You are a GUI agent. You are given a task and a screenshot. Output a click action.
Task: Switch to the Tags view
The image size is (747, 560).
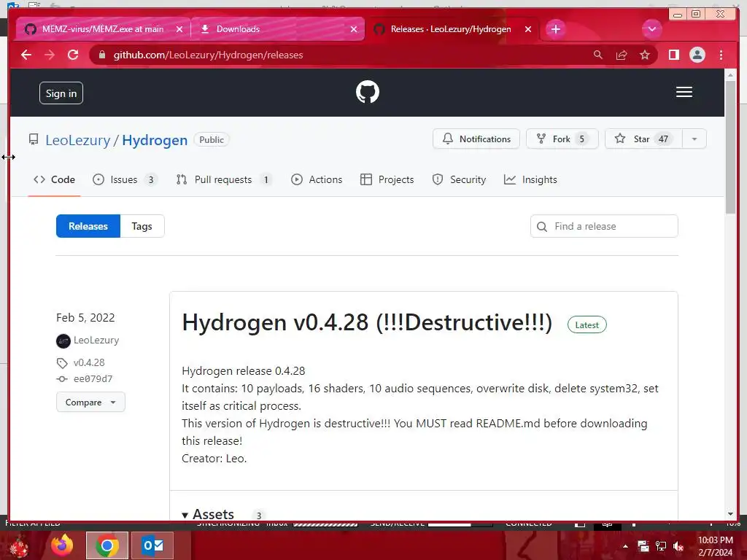[x=142, y=226]
